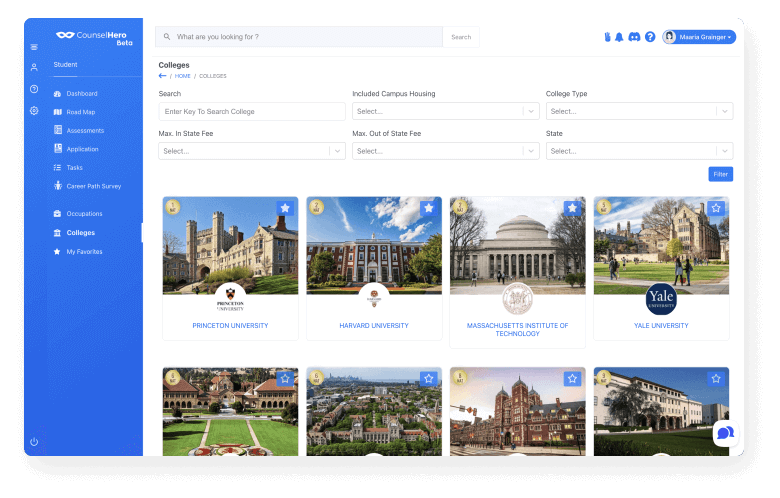This screenshot has width=780, height=498.
Task: Click the notification bell icon
Action: 619,37
